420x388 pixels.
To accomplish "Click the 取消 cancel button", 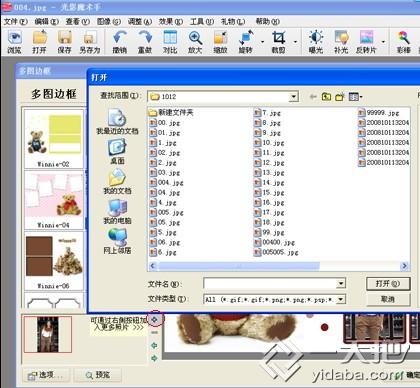I will tap(388, 299).
